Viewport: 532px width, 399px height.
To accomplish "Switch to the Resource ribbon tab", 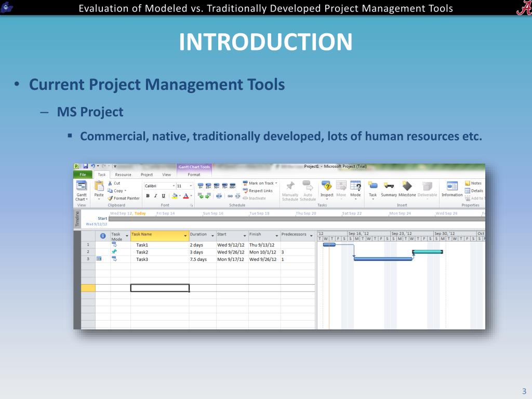I will (123, 175).
